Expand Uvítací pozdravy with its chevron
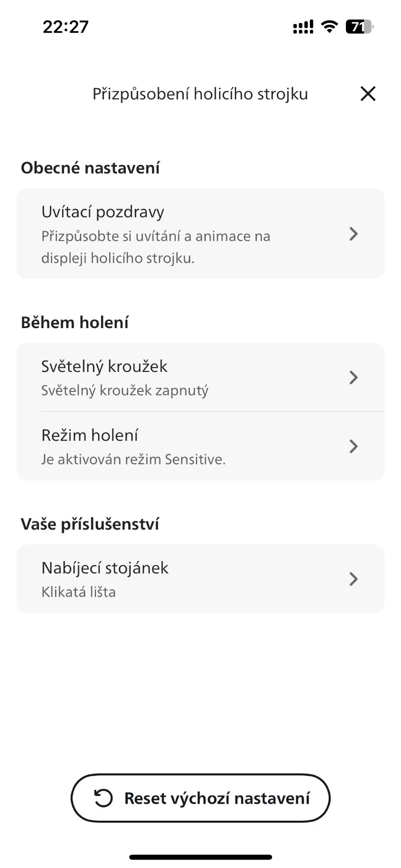The width and height of the screenshot is (401, 868). pos(354,234)
